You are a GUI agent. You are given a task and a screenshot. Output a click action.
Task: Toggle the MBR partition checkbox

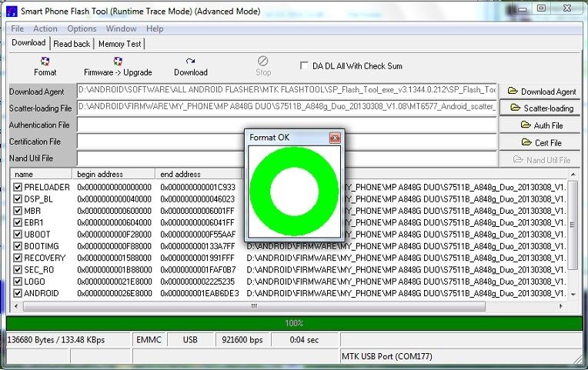(18, 211)
